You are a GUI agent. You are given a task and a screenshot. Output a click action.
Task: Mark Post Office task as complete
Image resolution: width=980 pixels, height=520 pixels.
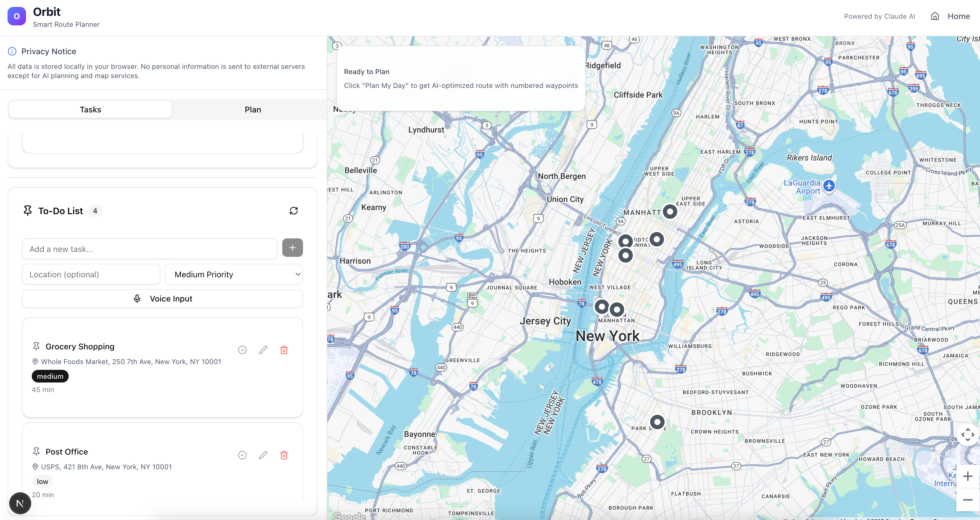click(242, 455)
